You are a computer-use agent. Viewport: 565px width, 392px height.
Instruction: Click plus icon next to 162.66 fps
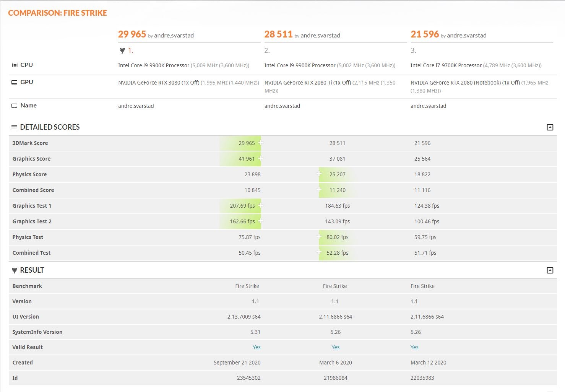point(261,221)
